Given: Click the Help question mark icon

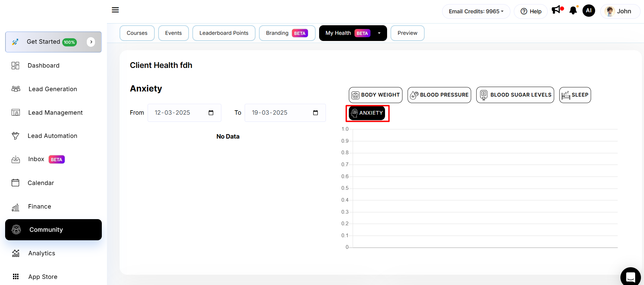Looking at the screenshot, I should (524, 11).
